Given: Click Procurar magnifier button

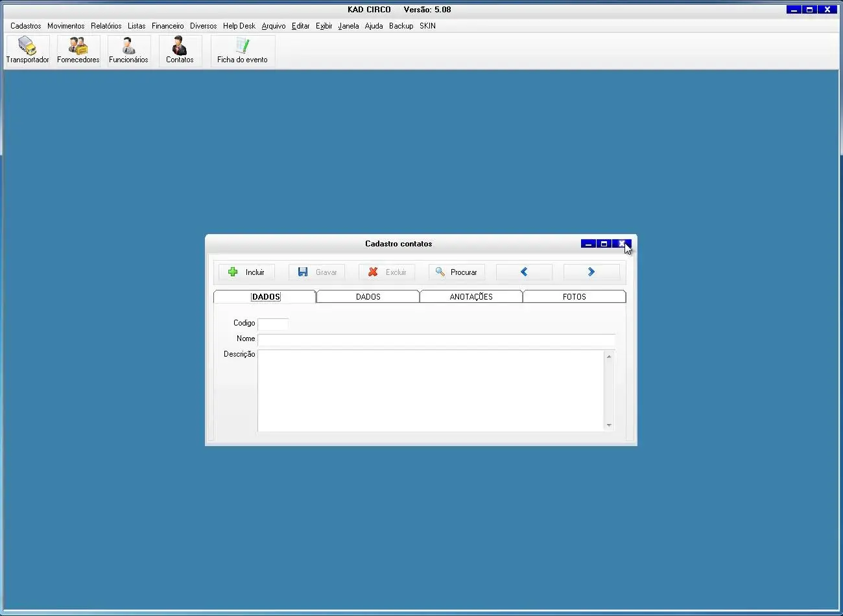Looking at the screenshot, I should pyautogui.click(x=457, y=272).
